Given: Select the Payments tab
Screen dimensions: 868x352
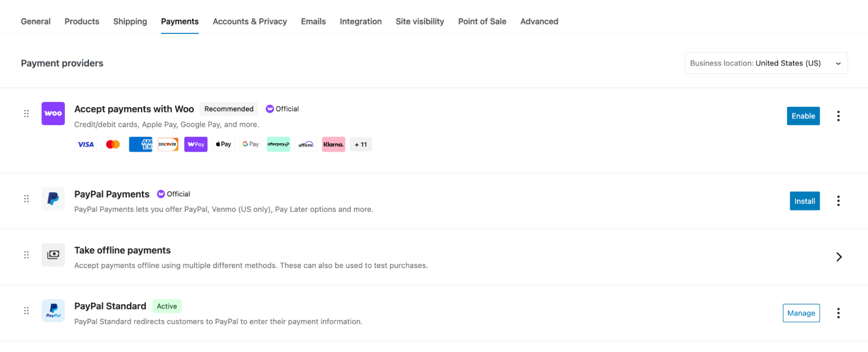Looking at the screenshot, I should point(180,21).
